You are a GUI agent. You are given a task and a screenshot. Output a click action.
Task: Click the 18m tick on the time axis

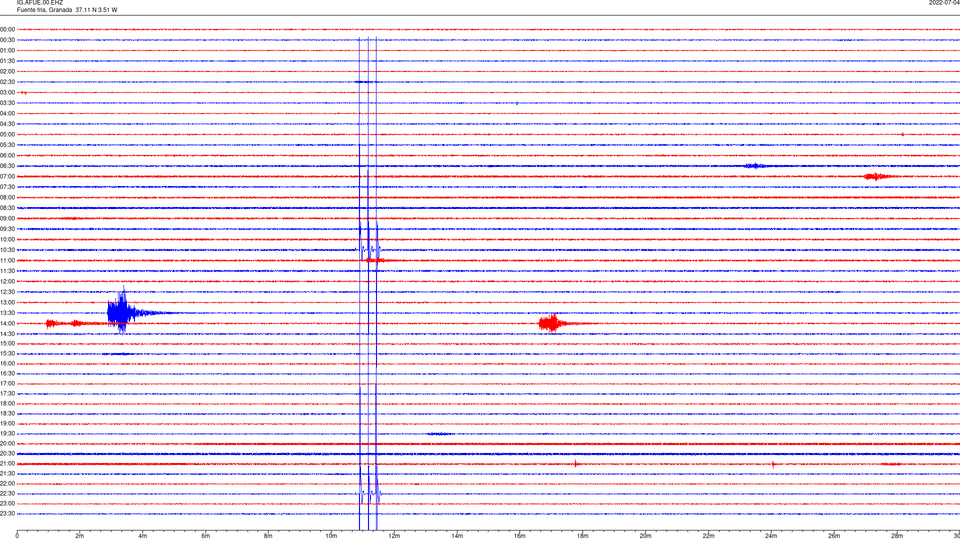click(x=582, y=536)
